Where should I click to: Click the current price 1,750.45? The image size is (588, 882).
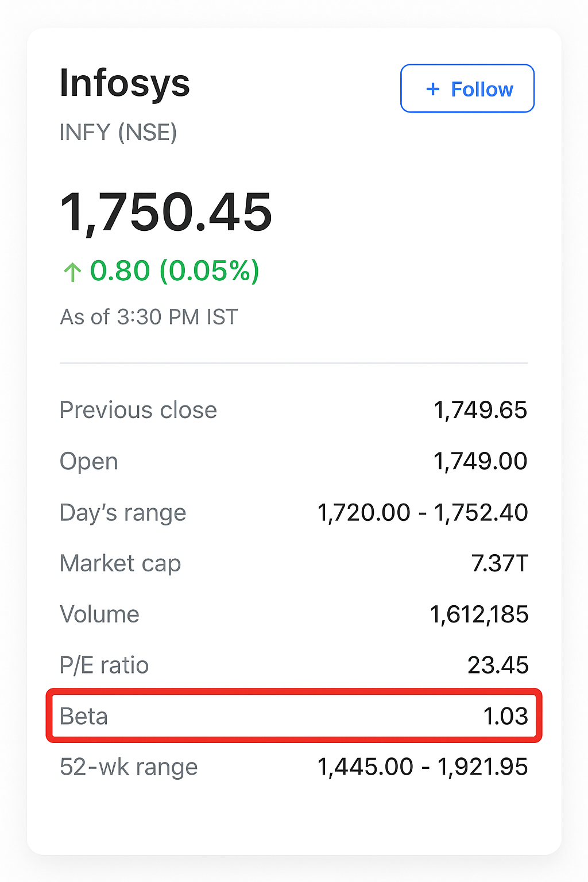[166, 212]
